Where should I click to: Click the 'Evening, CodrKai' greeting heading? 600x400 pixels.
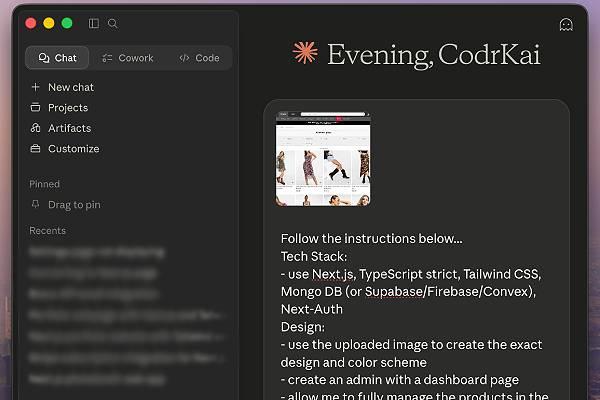coord(434,55)
